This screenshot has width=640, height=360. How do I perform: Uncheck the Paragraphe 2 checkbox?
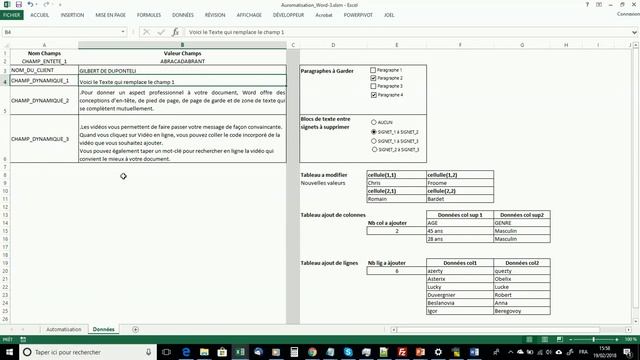pos(373,78)
